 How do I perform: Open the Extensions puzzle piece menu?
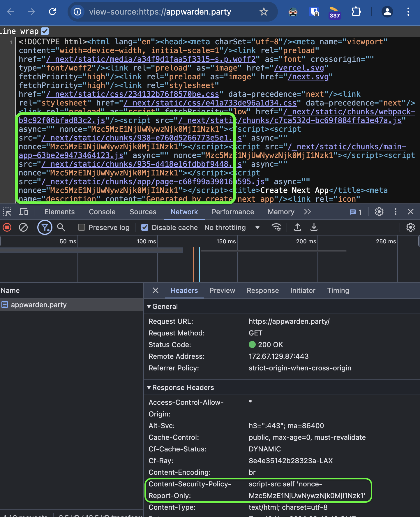click(356, 12)
